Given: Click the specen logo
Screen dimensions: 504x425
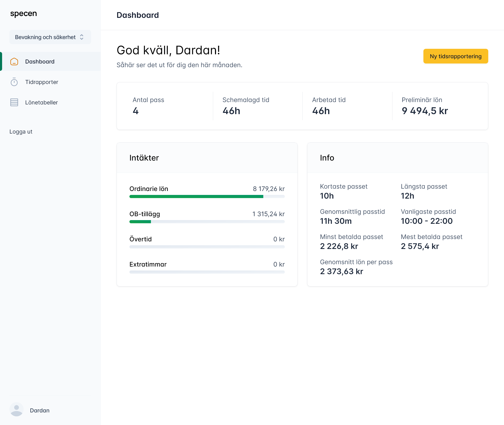Looking at the screenshot, I should tap(24, 14).
